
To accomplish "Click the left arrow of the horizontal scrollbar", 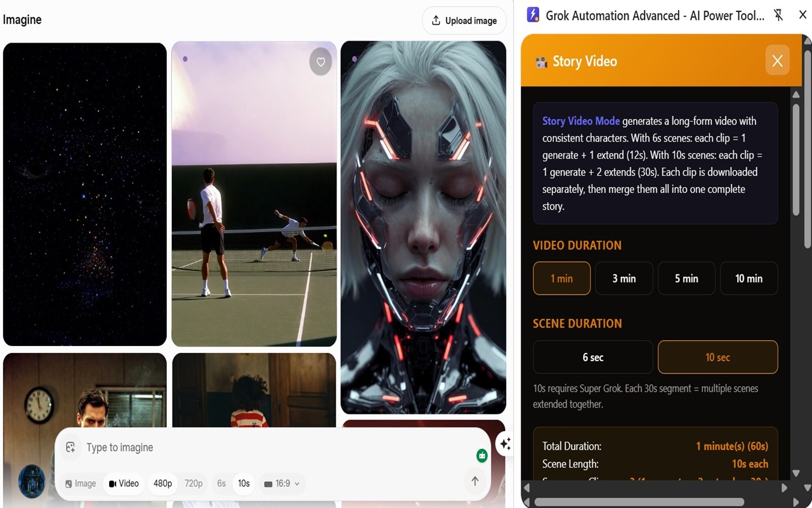I will (526, 488).
